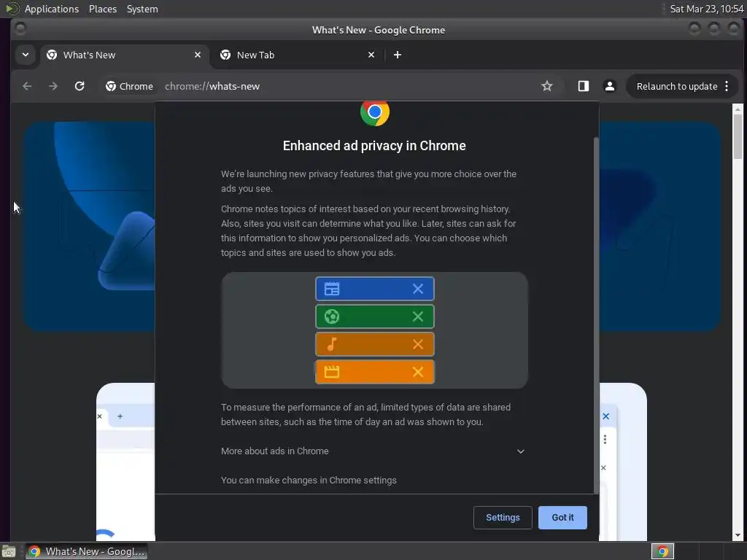
Task: Remove the blue news topic chip
Action: (x=418, y=289)
